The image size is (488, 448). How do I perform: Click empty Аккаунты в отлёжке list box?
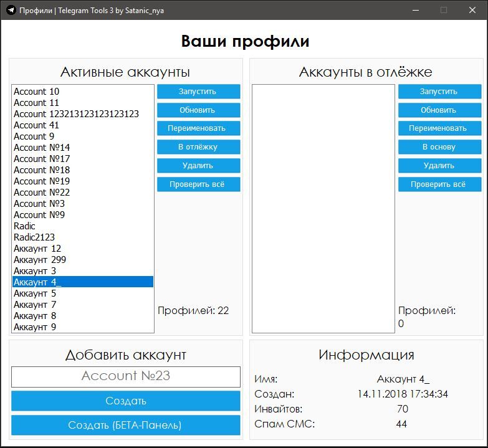coord(323,209)
